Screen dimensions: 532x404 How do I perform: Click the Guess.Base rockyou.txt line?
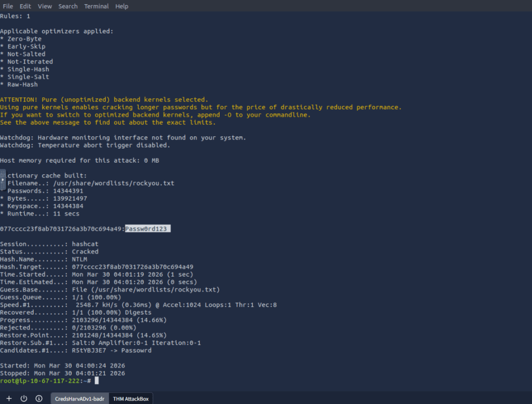(110, 290)
